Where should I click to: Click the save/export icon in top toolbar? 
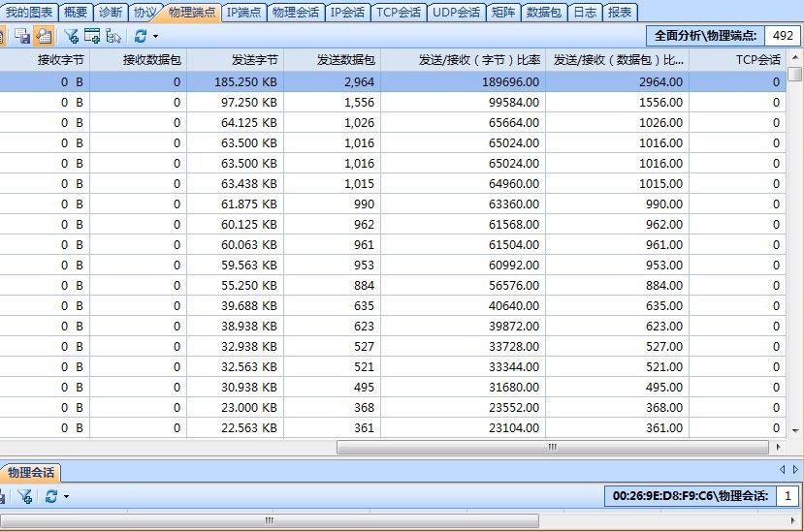click(22, 36)
